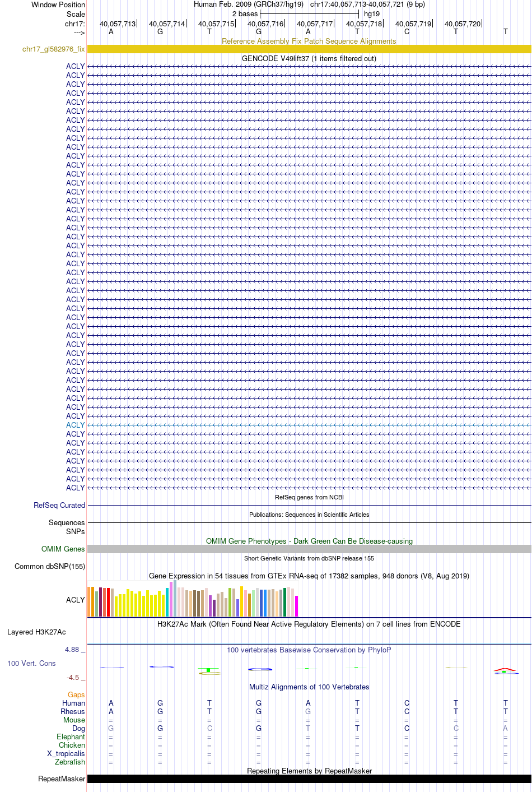Open Publications: Sequences in Scientific Articles title

point(309,515)
